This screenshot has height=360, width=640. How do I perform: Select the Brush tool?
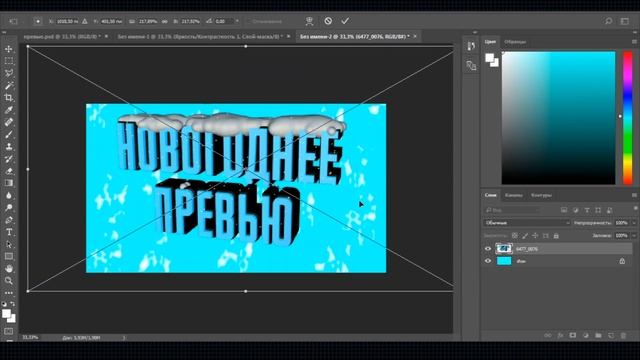(x=9, y=134)
